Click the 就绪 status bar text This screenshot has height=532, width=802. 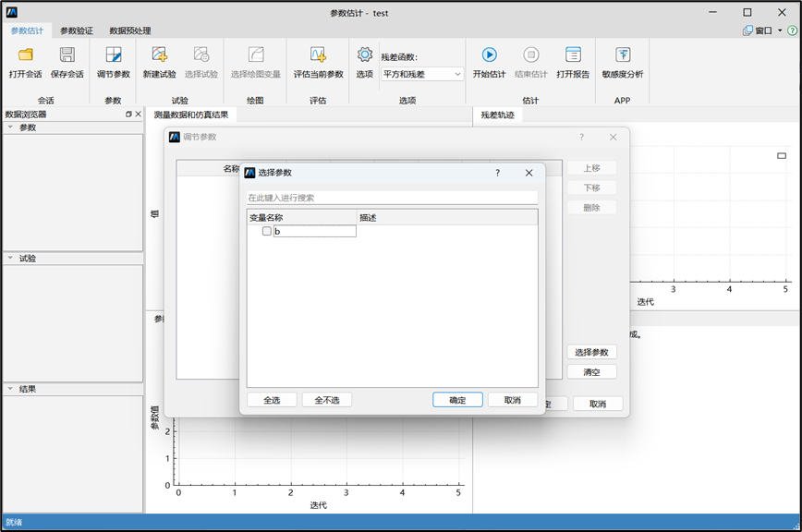pos(15,522)
